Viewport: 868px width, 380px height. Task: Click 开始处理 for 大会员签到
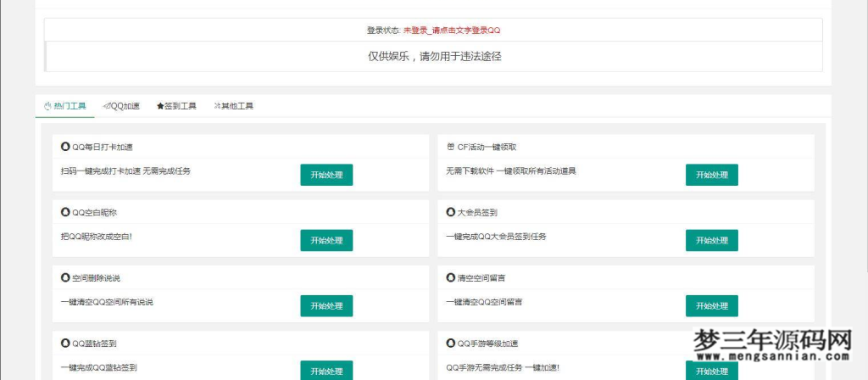click(x=711, y=240)
